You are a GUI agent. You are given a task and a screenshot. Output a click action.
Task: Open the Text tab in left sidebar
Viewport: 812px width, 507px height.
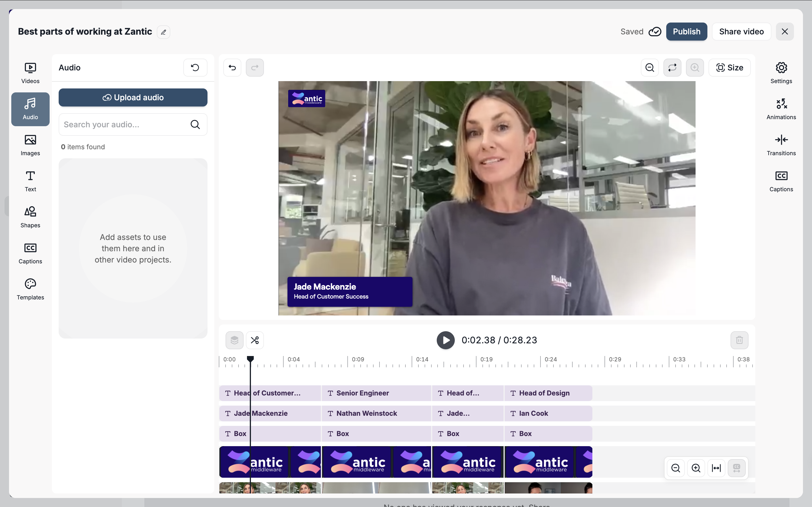(x=30, y=181)
